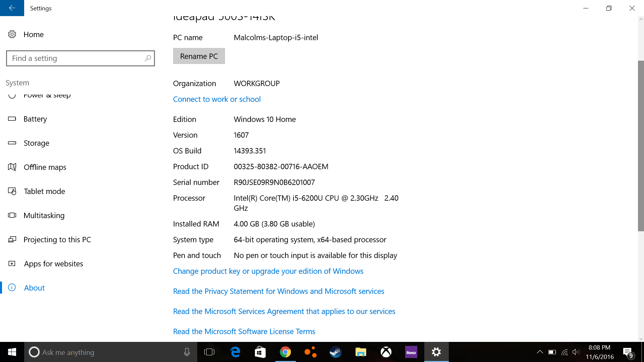
Task: Select the About info icon
Action: pyautogui.click(x=12, y=288)
